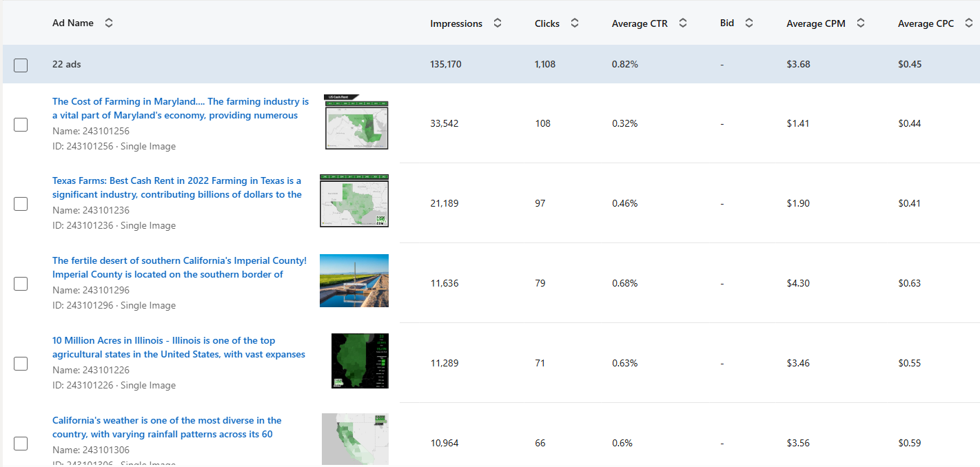Click impressions value 10,964
This screenshot has width=980, height=467.
point(445,443)
